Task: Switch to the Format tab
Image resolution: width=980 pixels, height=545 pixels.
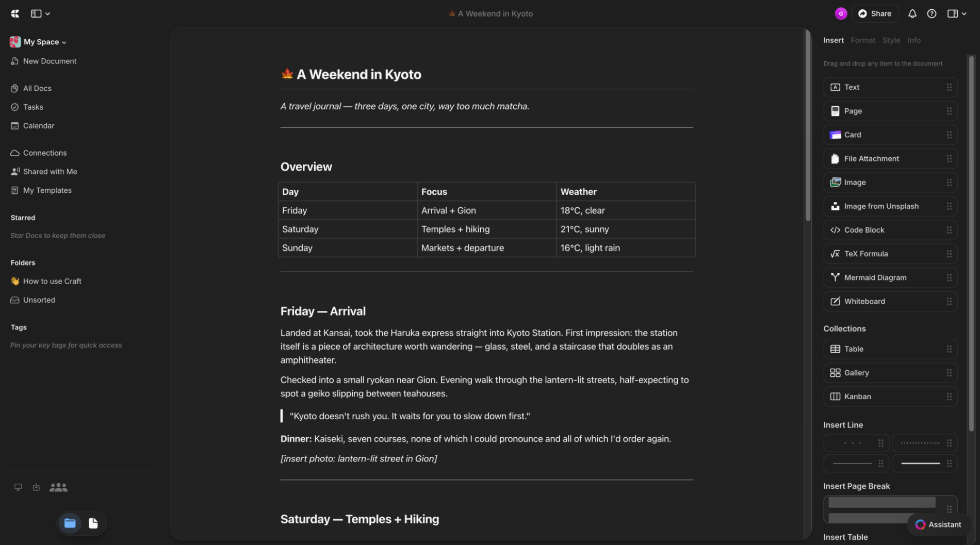Action: 863,40
